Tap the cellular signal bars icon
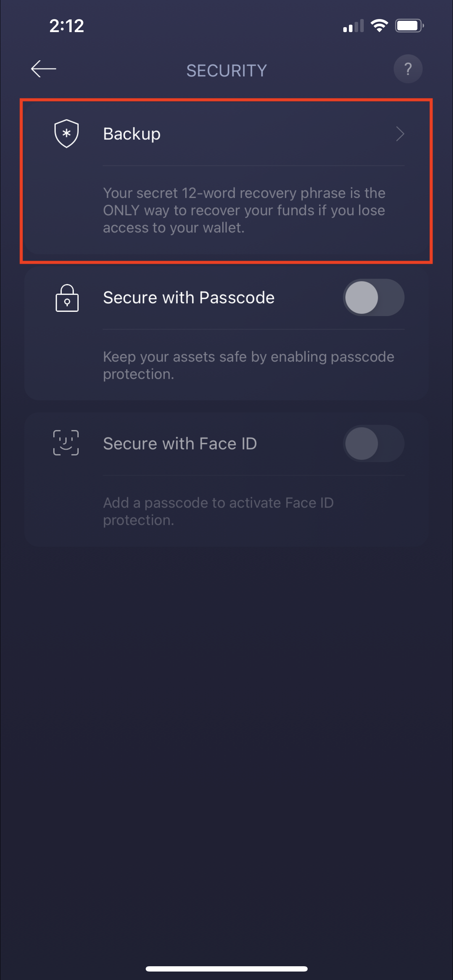The width and height of the screenshot is (453, 980). point(353,26)
